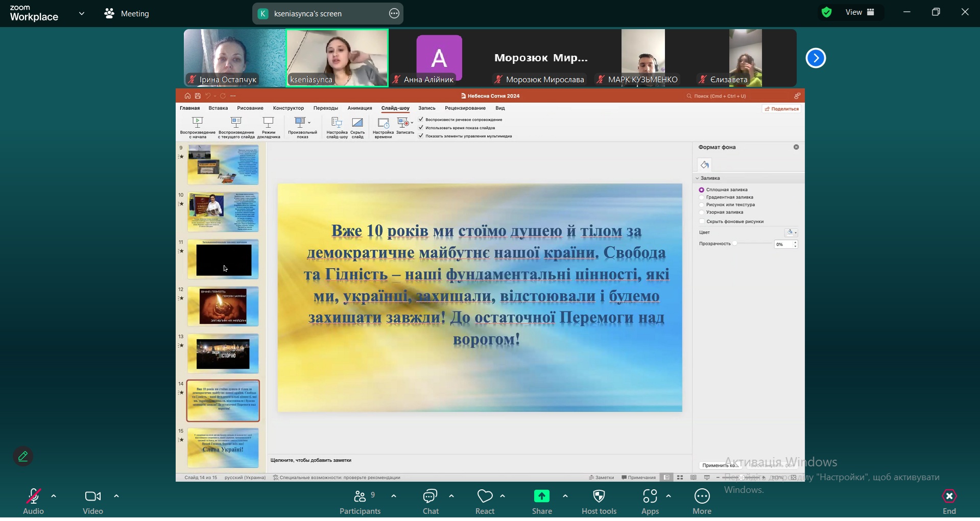980x521 pixels.
Task: Click the undo arrow in PowerPoint title bar
Action: 208,97
